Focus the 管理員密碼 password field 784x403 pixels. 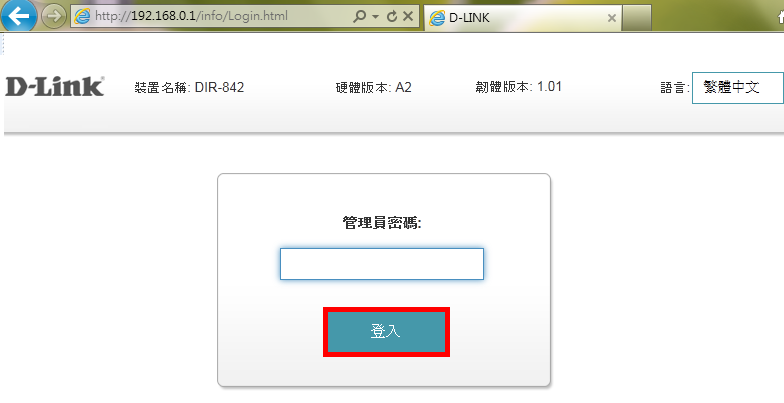[382, 264]
